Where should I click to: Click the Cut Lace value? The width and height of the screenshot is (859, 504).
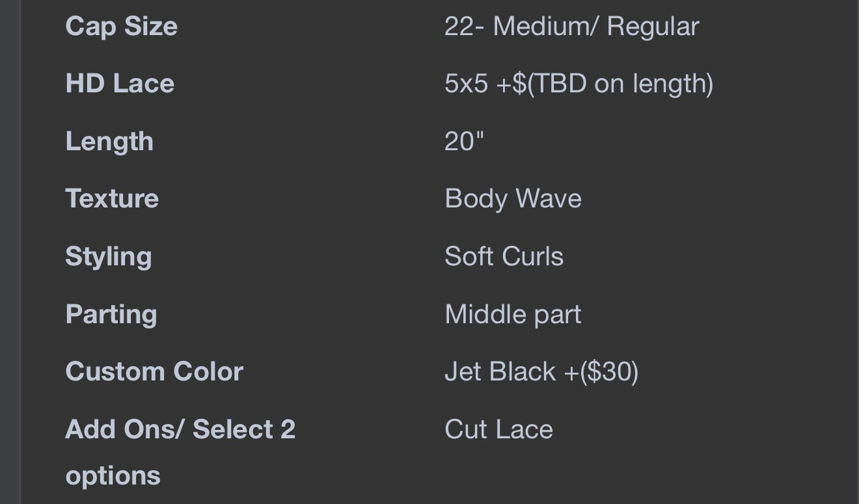coord(499,429)
